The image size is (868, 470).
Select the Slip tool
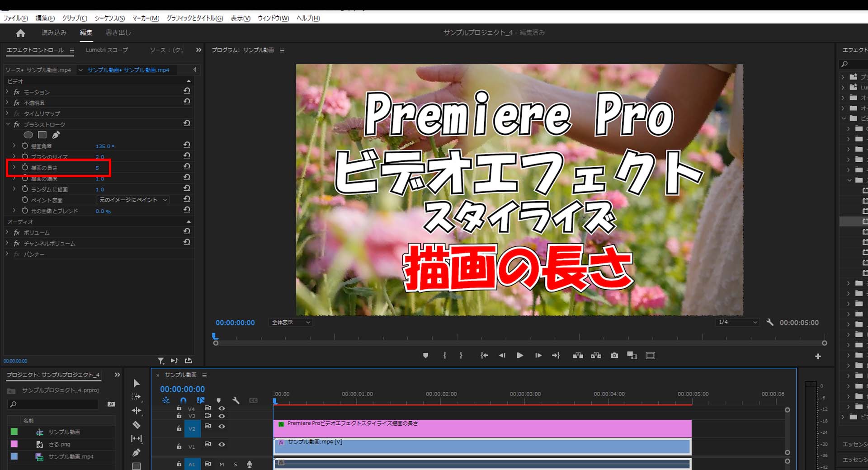tap(136, 438)
